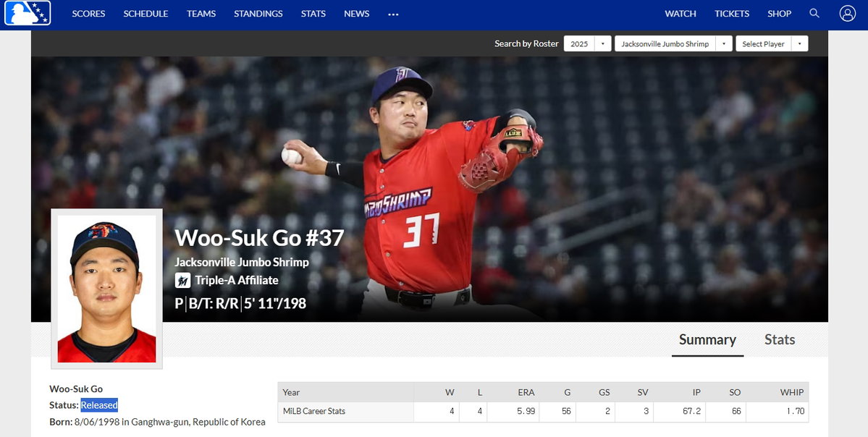Open the Tickets link
The image size is (868, 437).
tap(732, 14)
